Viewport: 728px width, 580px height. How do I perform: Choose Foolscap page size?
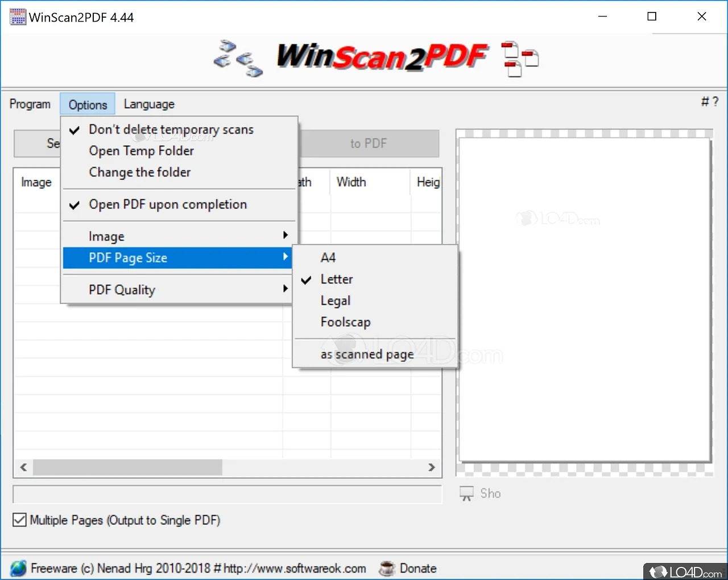375,322
